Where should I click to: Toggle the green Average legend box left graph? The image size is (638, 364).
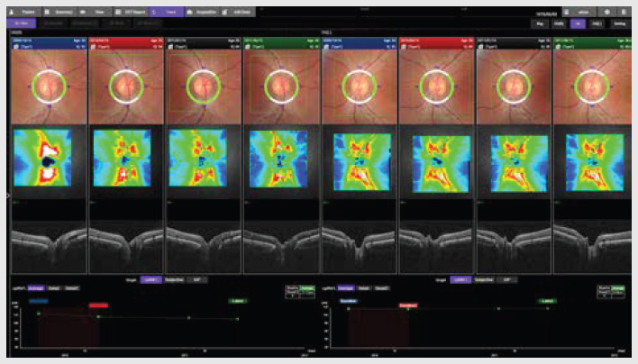pyautogui.click(x=305, y=287)
